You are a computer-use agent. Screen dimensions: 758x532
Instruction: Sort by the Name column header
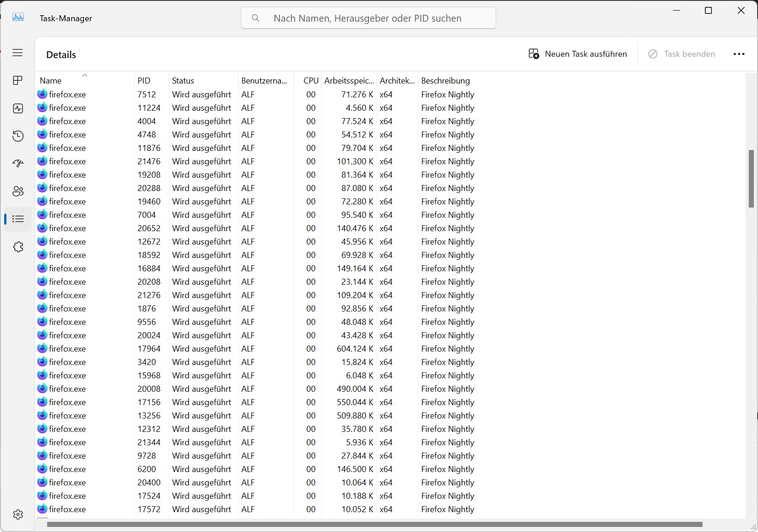pos(51,81)
